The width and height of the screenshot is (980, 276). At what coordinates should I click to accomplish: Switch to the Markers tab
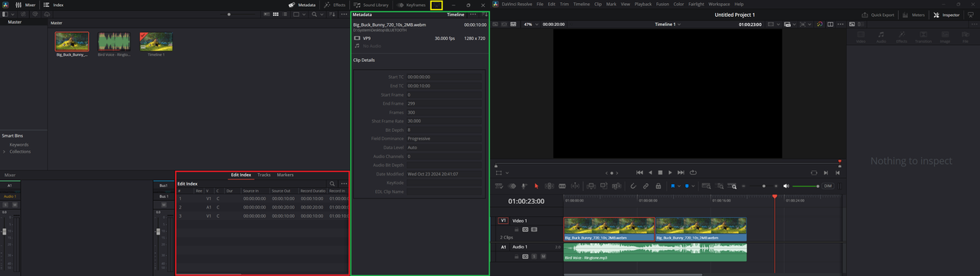285,175
